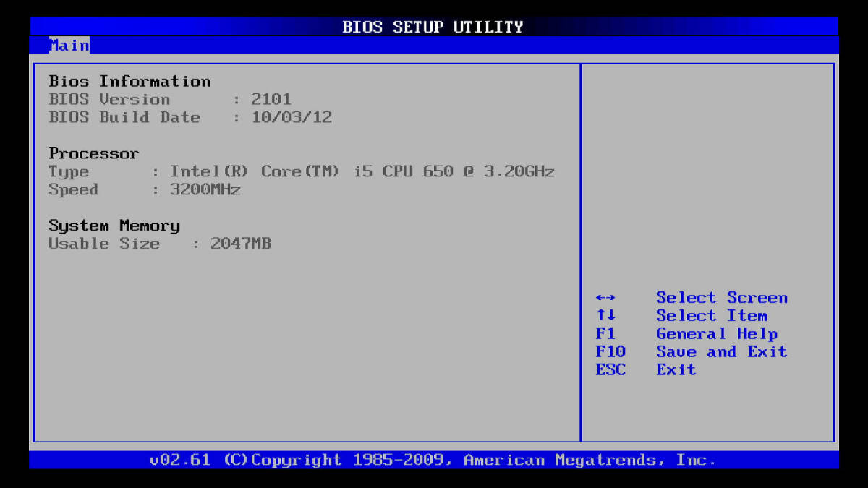Screen dimensions: 868x488
Task: Click the ESC key label
Action: tap(610, 369)
